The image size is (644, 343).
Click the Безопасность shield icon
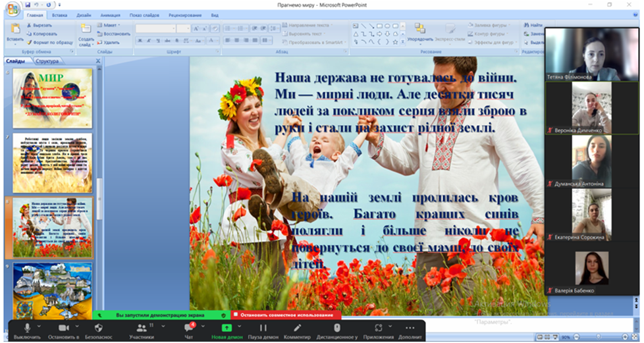coord(99,328)
